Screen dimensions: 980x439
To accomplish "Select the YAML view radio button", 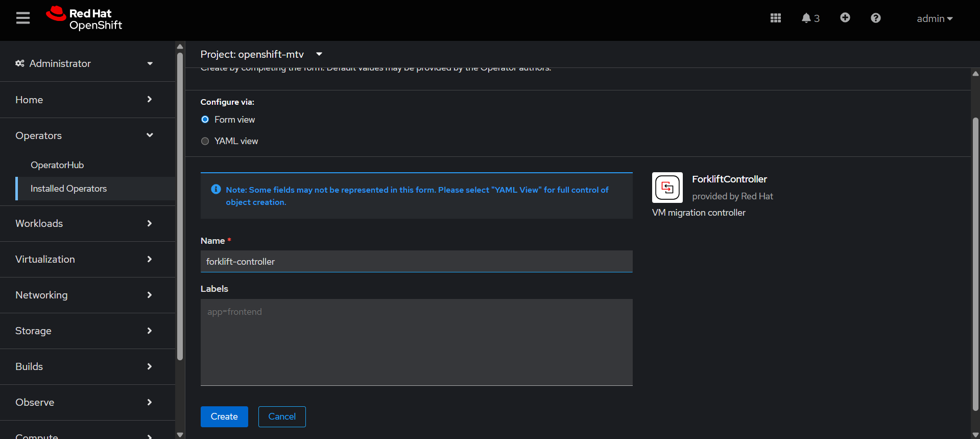I will click(x=205, y=141).
